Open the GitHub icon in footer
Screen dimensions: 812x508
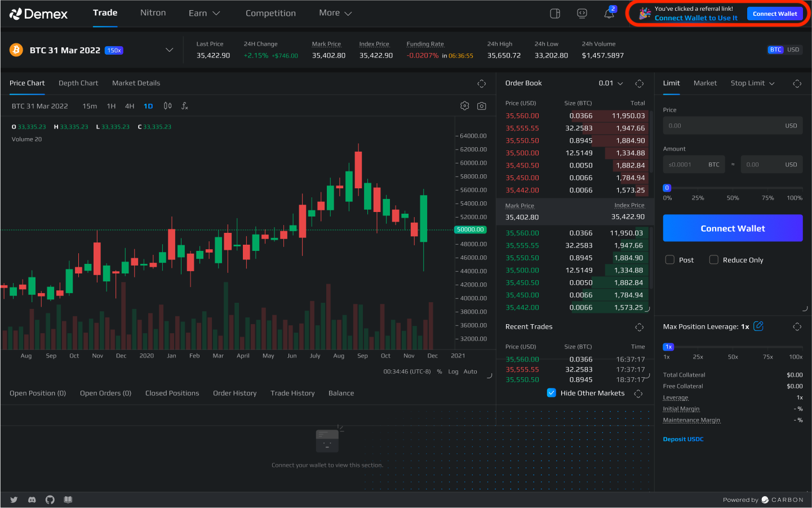pos(50,500)
